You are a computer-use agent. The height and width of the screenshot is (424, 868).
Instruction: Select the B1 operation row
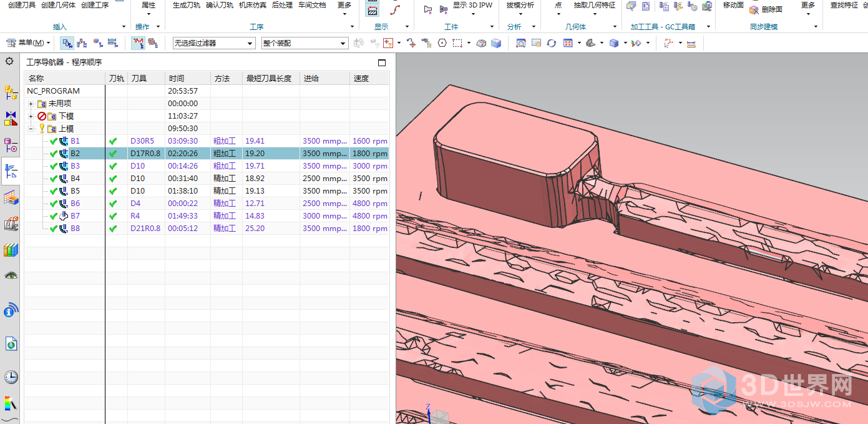[207, 141]
